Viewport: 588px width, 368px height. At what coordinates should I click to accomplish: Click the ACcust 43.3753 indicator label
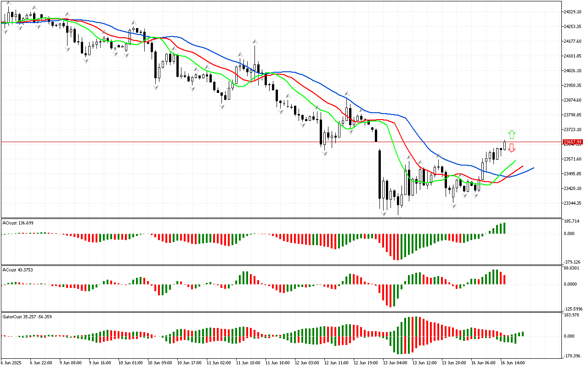click(18, 270)
